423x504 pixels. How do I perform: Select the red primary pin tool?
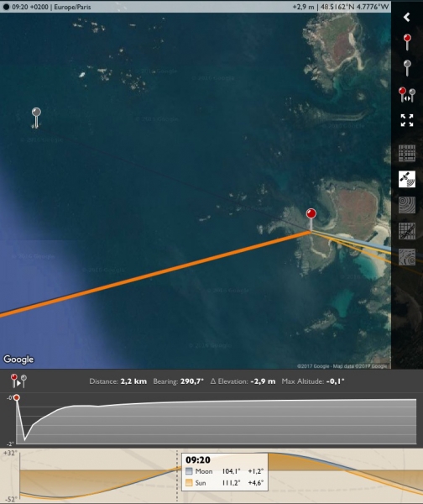pyautogui.click(x=407, y=42)
